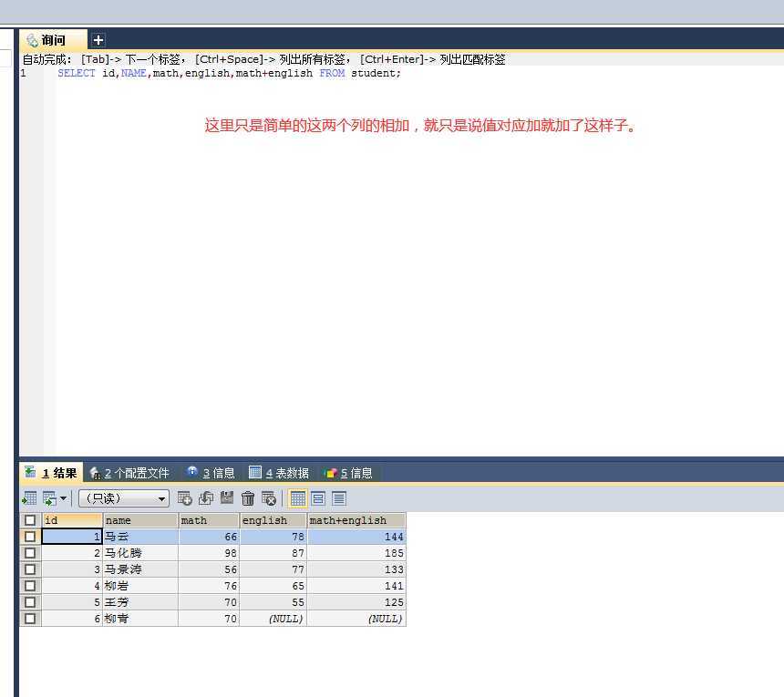Select the math+english value 144

(x=356, y=537)
